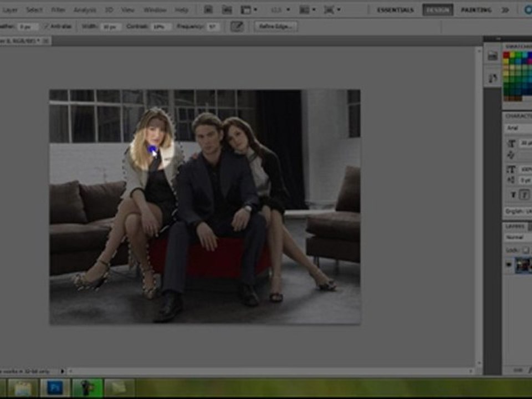The height and width of the screenshot is (399, 532).
Task: Open the sticky notes taskbar icon
Action: [120, 388]
